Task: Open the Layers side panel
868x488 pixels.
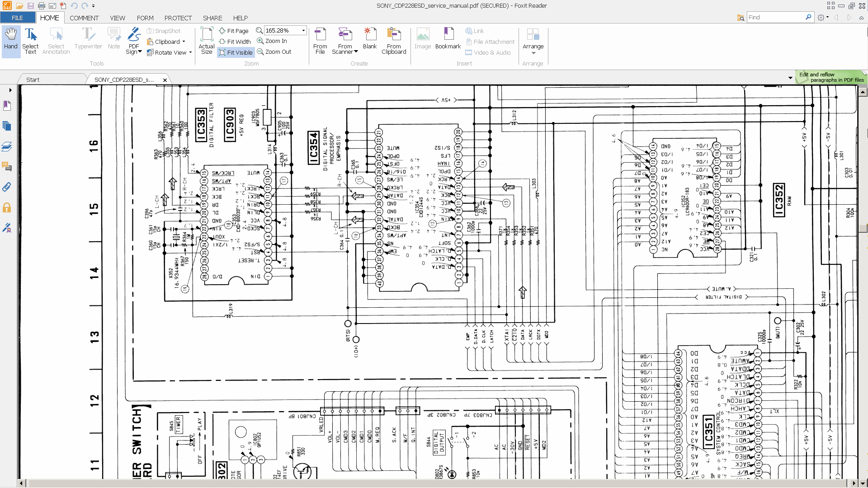Action: 7,146
